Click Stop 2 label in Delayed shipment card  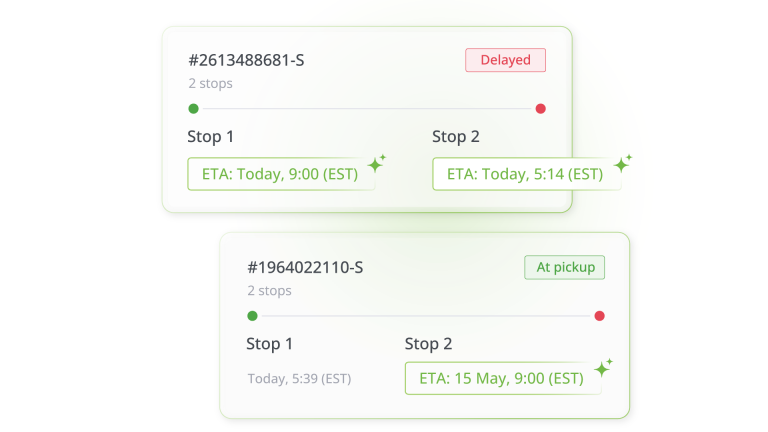455,137
